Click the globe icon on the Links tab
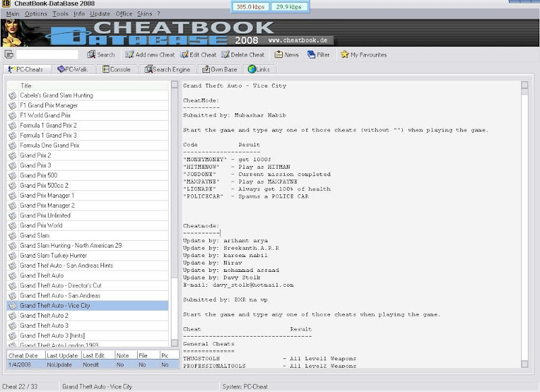This screenshot has height=392, width=540. pyautogui.click(x=250, y=68)
